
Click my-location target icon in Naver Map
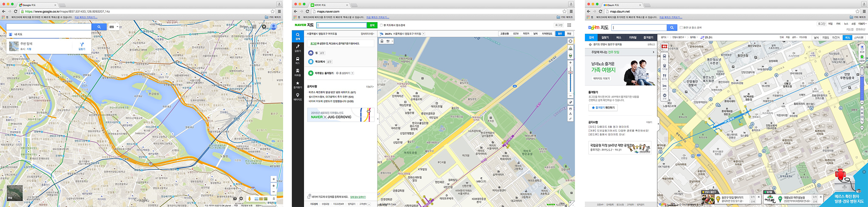click(x=570, y=41)
